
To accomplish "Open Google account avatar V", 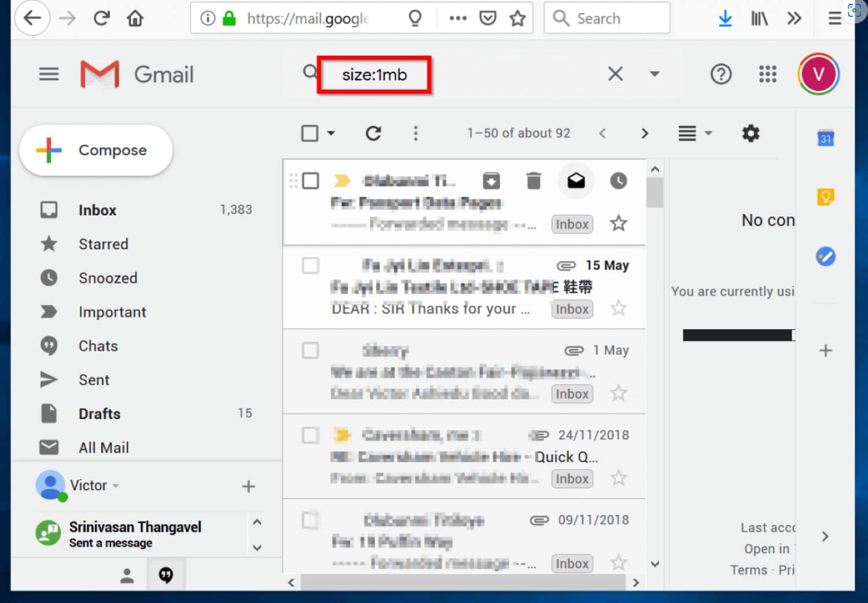I will tap(818, 74).
